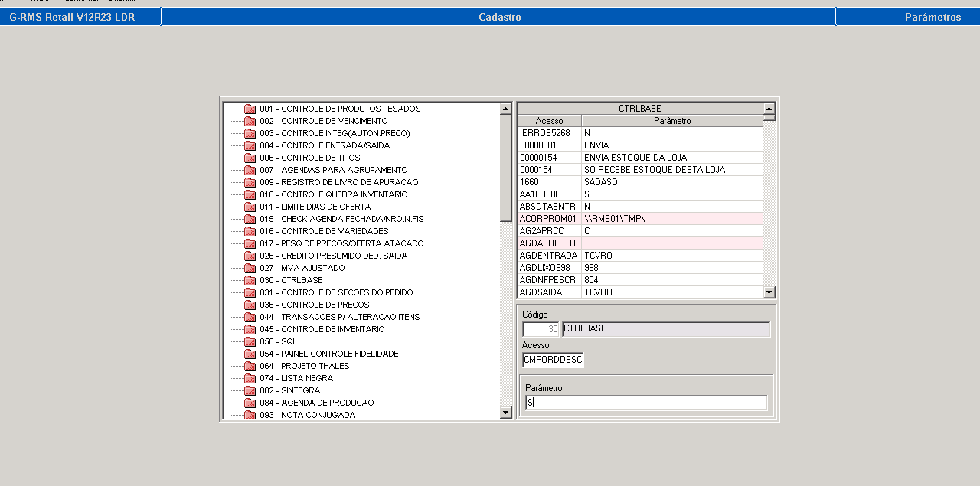
Task: Open folder icon of 015 - CHECK AGENDA FECHADA/NRO.N.FIS
Action: tap(250, 219)
